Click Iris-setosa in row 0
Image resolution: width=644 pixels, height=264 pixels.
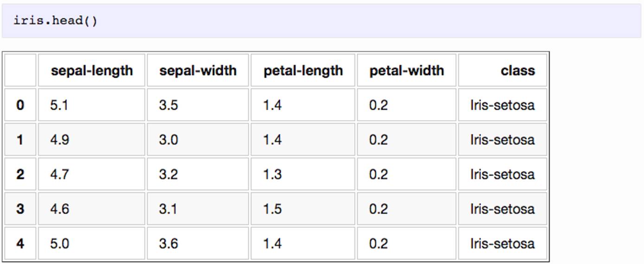tap(502, 105)
